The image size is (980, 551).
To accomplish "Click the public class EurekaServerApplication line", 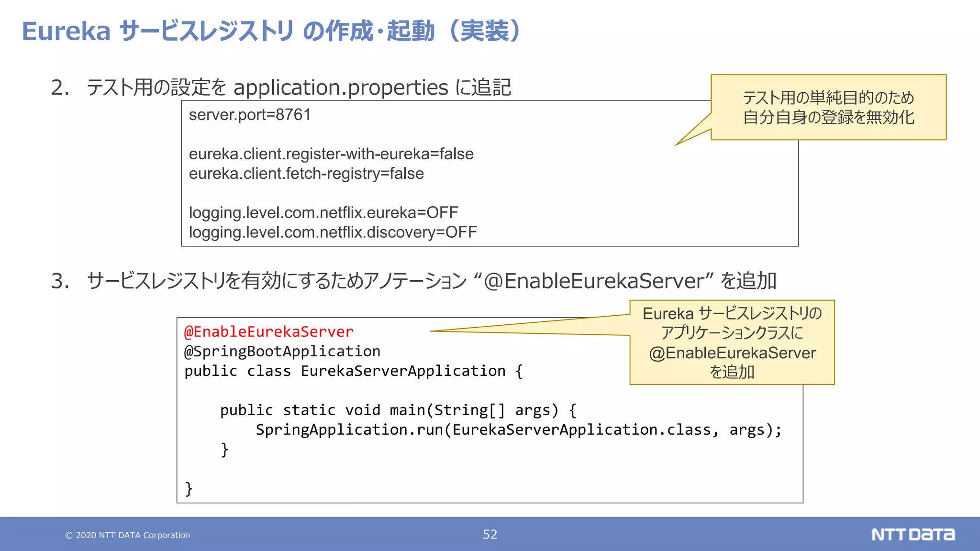I will point(353,371).
